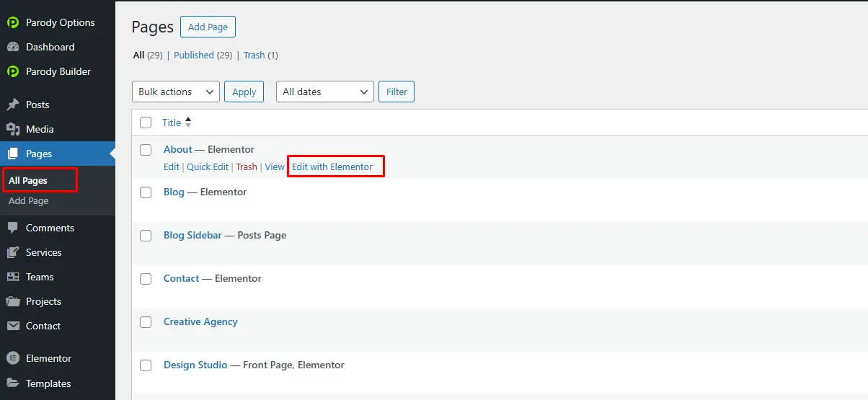Open the Blog page title link
868x400 pixels.
[174, 192]
